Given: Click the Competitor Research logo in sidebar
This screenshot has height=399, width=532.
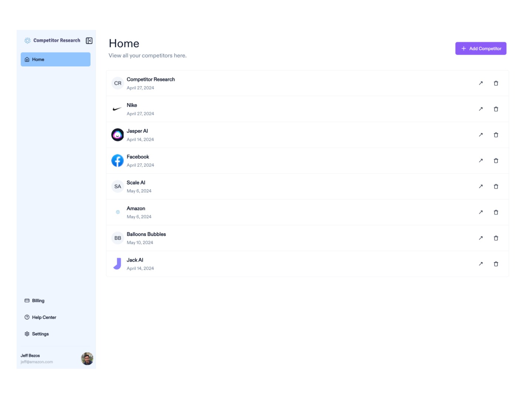Looking at the screenshot, I should tap(28, 41).
